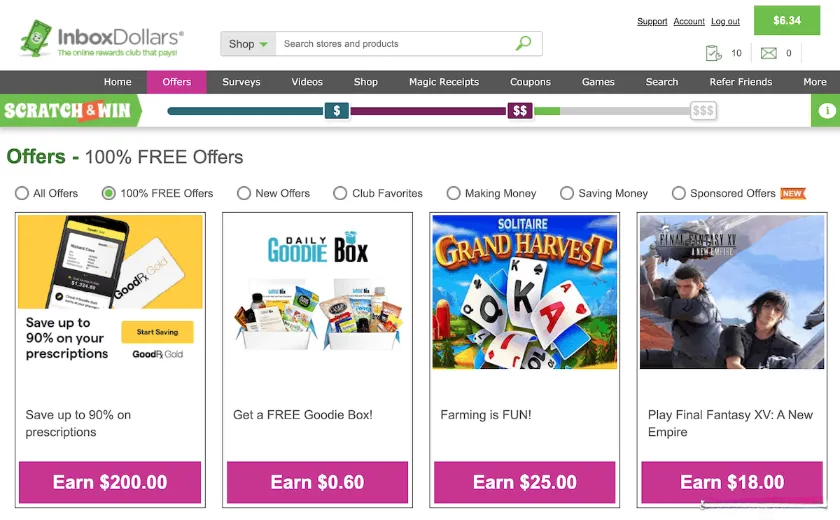The width and height of the screenshot is (840, 520).
Task: Open the More navigation menu
Action: 815,82
